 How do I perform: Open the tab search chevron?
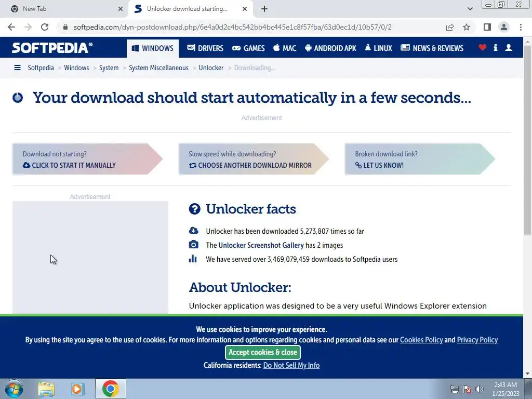click(470, 9)
